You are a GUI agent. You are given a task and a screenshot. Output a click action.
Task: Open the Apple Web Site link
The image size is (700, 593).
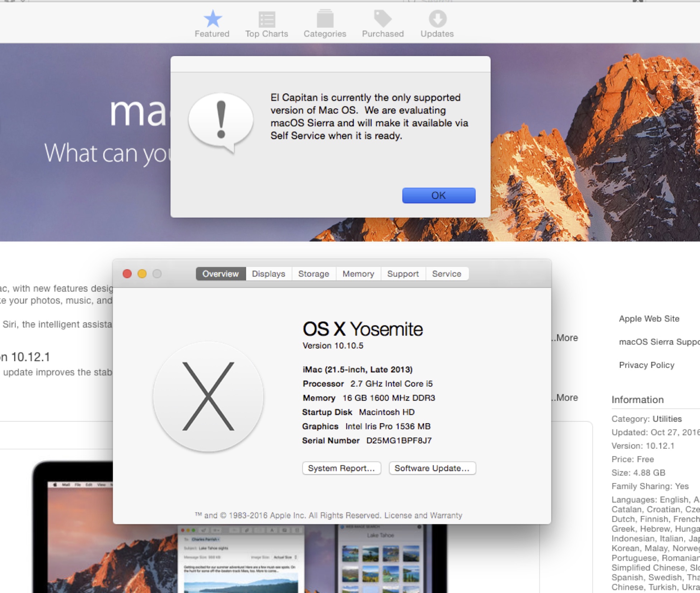tap(649, 319)
